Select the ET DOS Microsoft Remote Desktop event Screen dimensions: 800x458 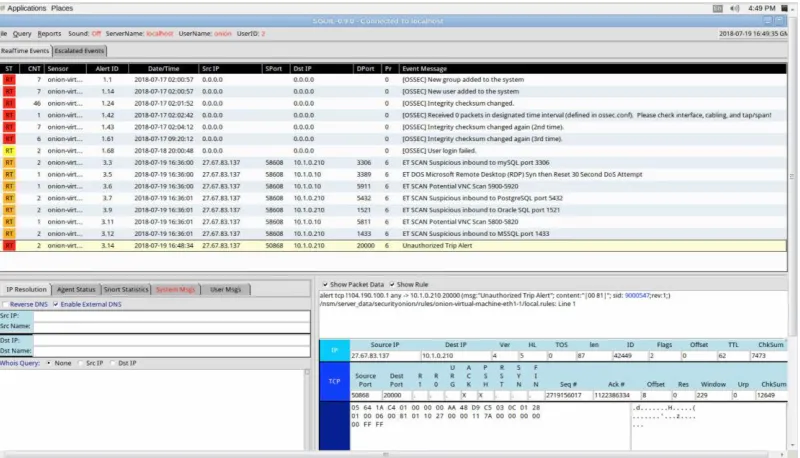[522, 174]
